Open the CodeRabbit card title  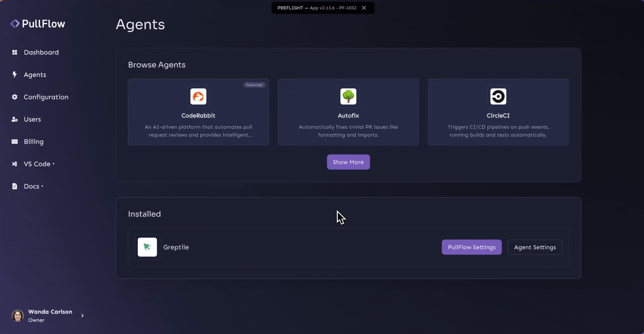pyautogui.click(x=198, y=115)
